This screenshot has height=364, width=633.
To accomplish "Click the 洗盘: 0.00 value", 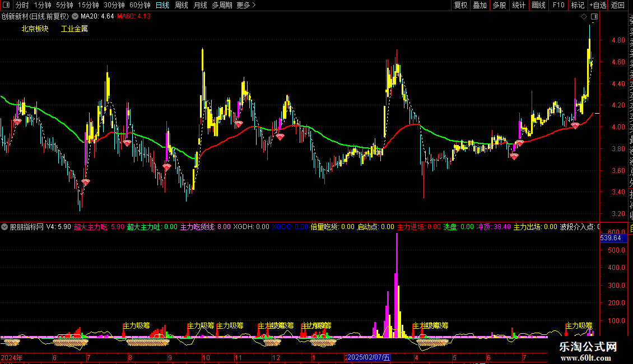I will click(x=459, y=227).
